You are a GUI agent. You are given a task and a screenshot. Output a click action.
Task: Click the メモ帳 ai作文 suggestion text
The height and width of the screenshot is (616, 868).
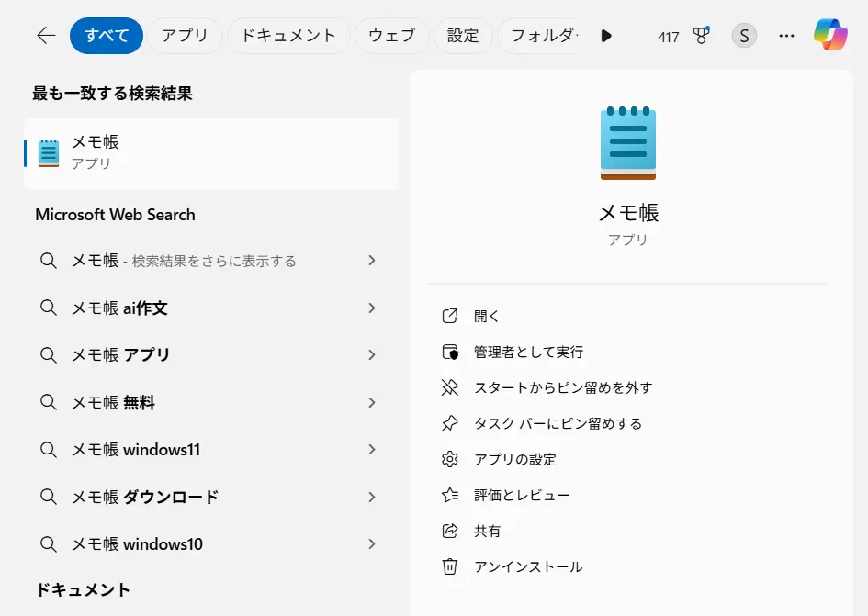pos(119,308)
